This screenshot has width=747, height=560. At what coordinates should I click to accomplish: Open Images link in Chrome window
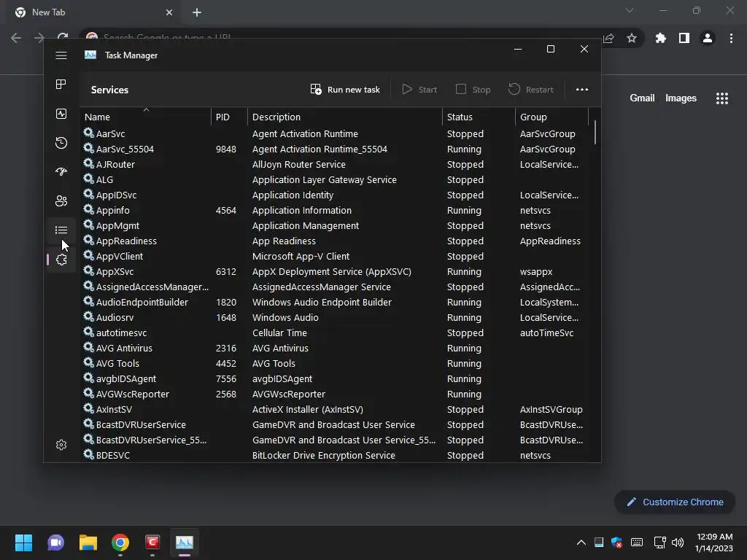coord(681,98)
